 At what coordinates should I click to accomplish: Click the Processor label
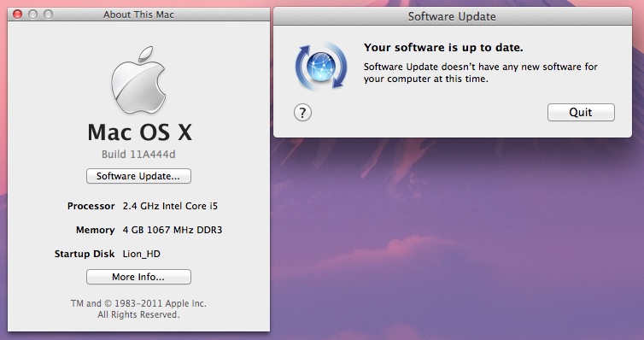91,206
